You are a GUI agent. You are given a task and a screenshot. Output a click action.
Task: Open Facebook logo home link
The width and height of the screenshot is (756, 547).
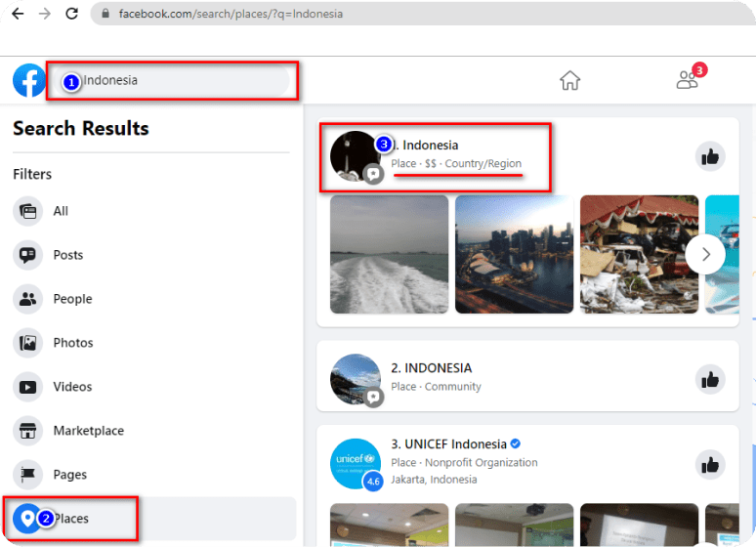[x=29, y=80]
